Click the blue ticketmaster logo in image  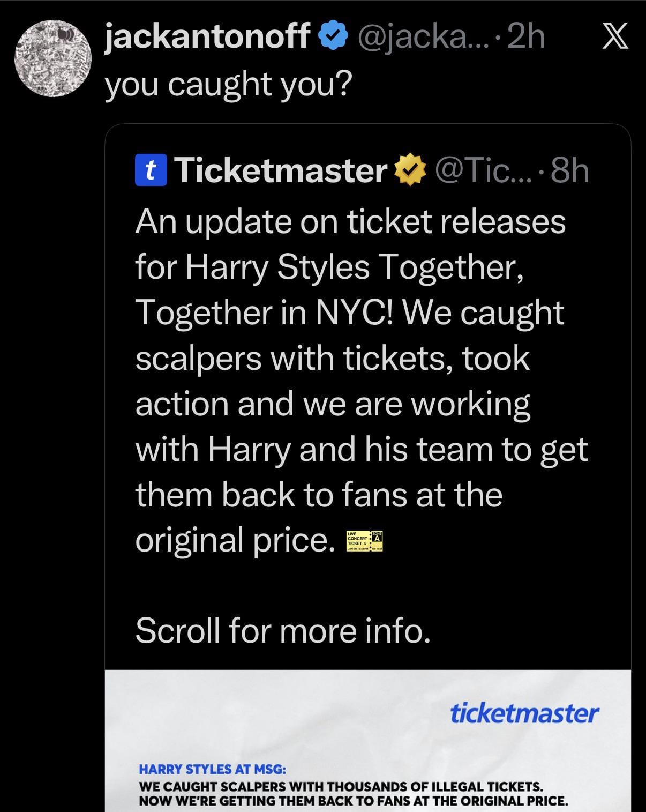point(524,713)
